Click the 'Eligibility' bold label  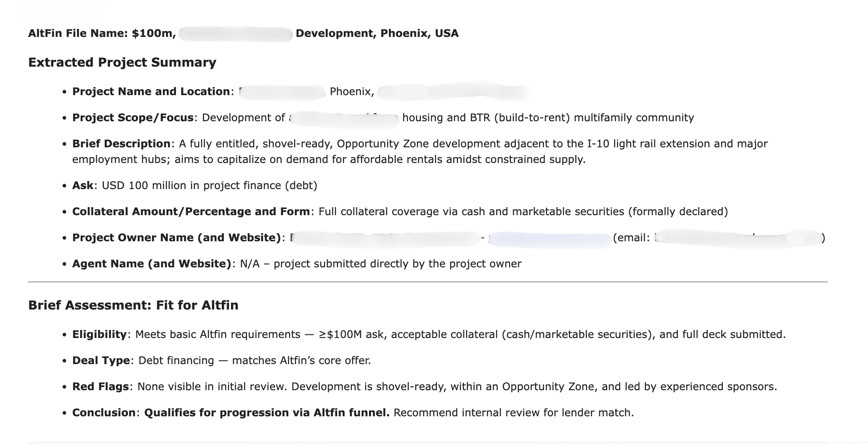[99, 334]
